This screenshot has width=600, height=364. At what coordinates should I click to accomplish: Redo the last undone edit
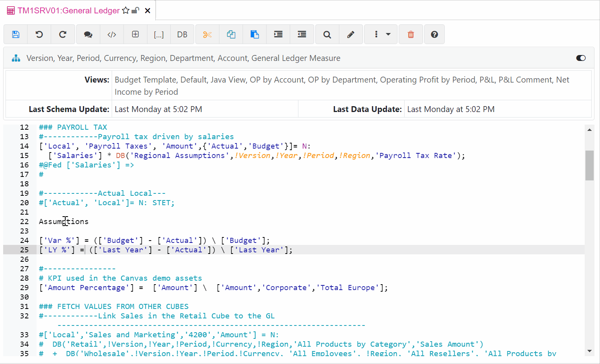[x=63, y=35]
